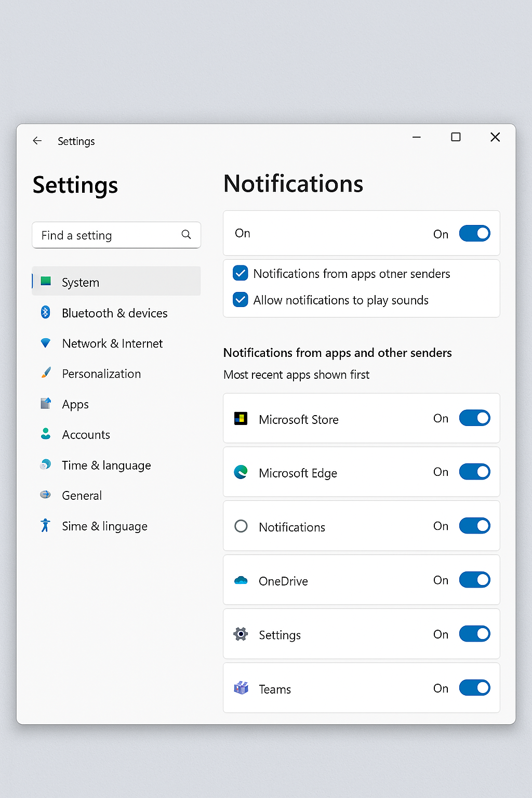532x798 pixels.
Task: Click the Bluetooth icon in sidebar
Action: tap(46, 312)
